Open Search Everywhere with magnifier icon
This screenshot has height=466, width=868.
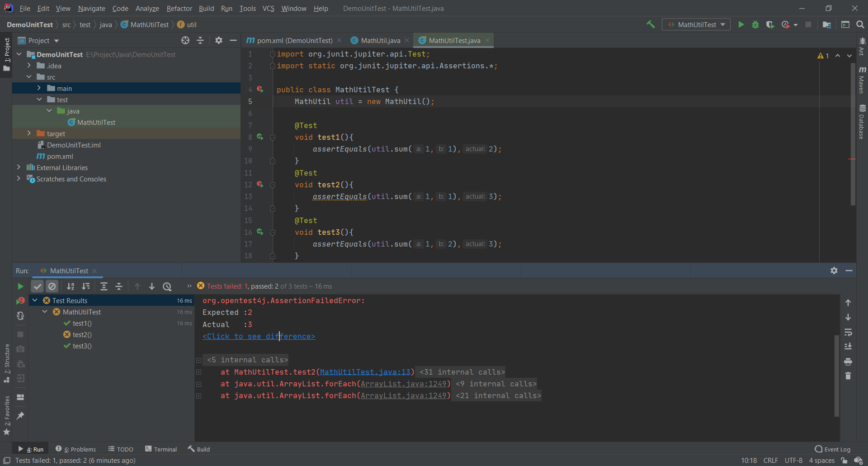point(860,24)
